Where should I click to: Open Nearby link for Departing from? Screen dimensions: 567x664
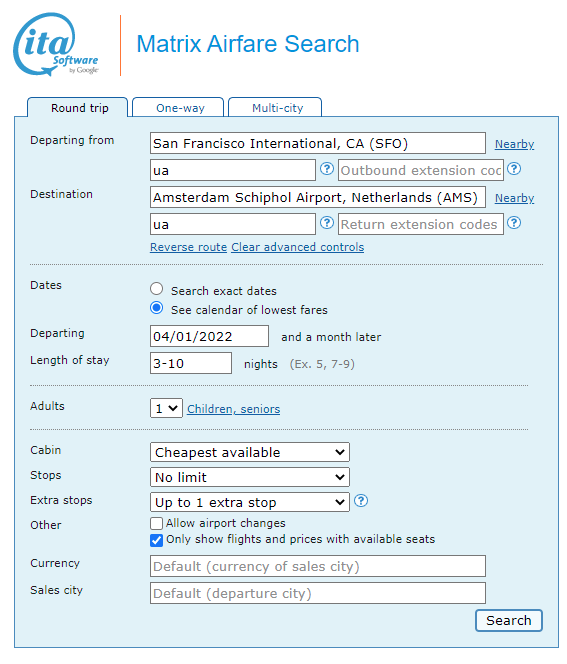tap(514, 144)
